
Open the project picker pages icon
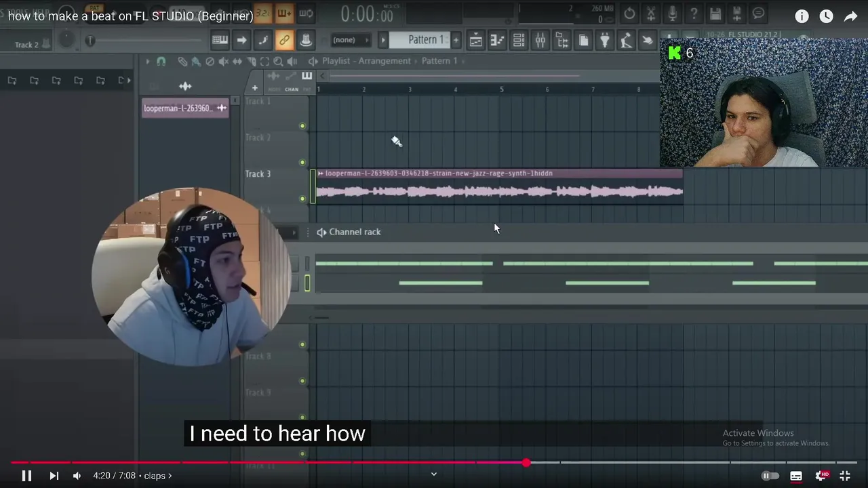click(x=583, y=40)
